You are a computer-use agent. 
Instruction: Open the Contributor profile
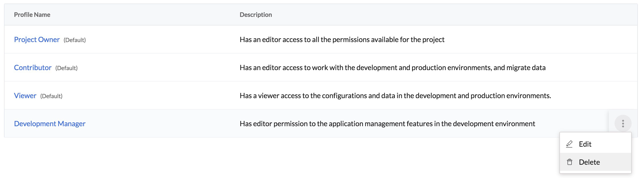33,67
